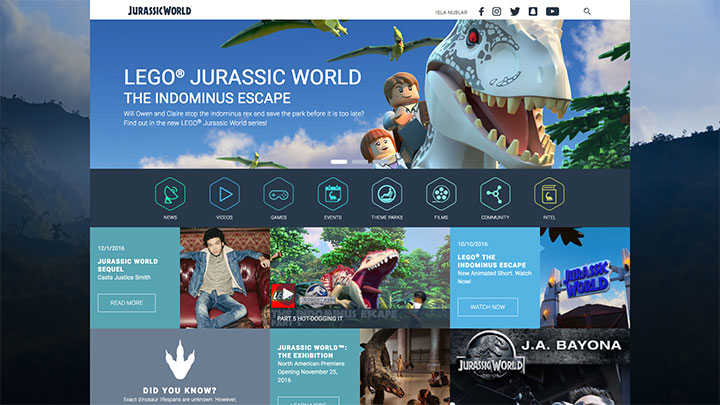Open the Films reel icon
The image size is (720, 405).
click(x=441, y=193)
